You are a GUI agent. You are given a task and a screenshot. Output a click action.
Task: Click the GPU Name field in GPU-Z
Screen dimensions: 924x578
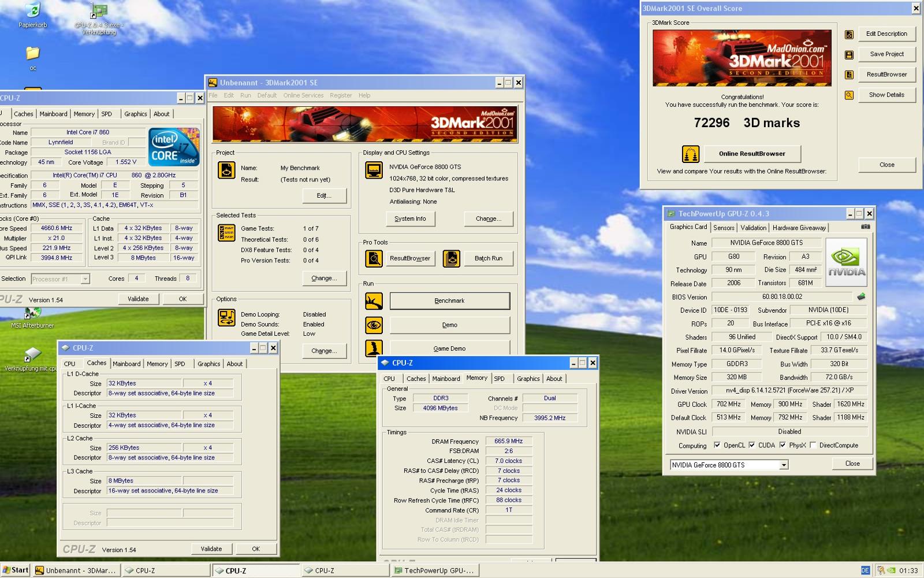pyautogui.click(x=766, y=243)
